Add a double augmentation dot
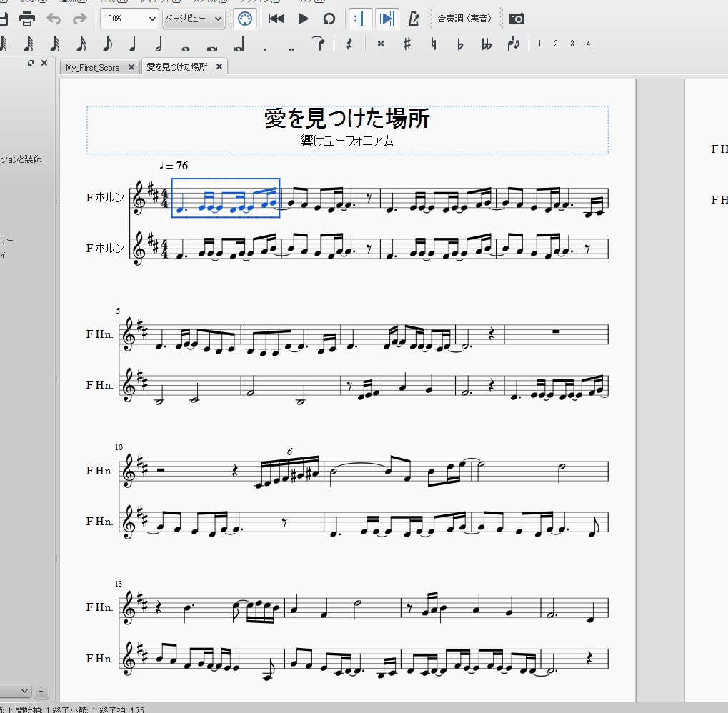The image size is (728, 713). click(291, 49)
